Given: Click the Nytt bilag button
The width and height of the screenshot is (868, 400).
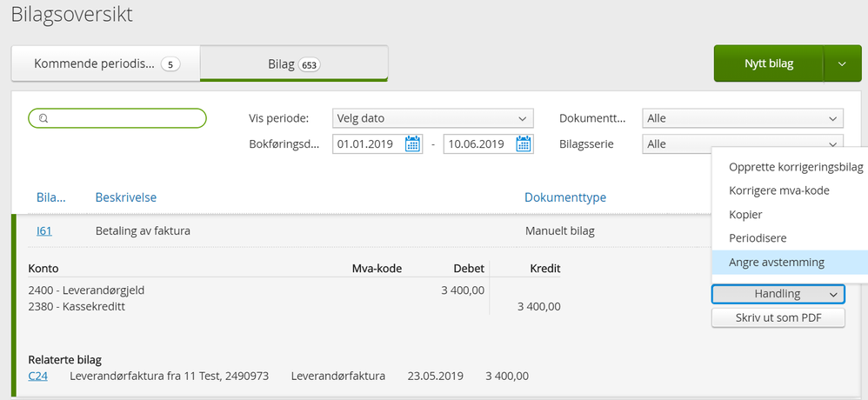Looking at the screenshot, I should pos(769,63).
